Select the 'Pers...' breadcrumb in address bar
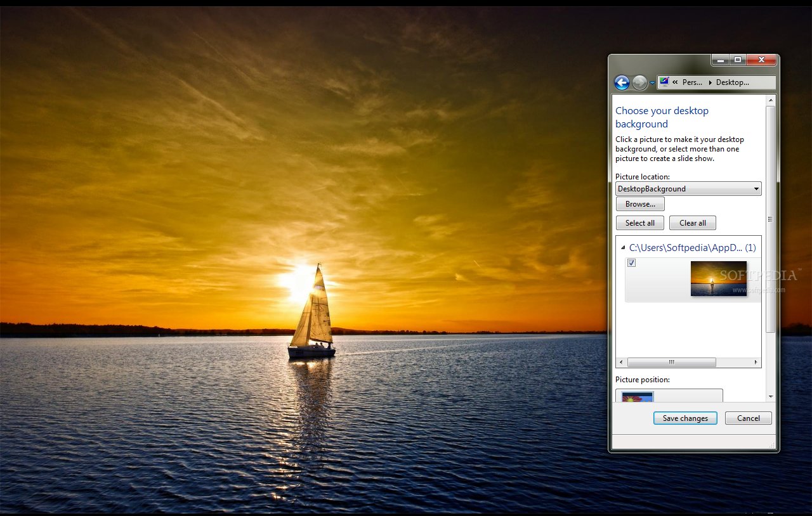 pos(692,82)
